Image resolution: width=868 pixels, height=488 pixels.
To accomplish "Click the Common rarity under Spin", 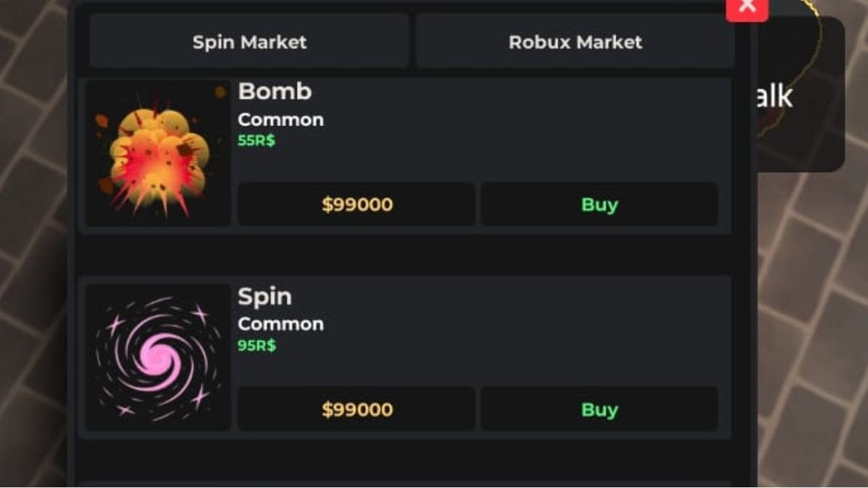I will coord(281,325).
